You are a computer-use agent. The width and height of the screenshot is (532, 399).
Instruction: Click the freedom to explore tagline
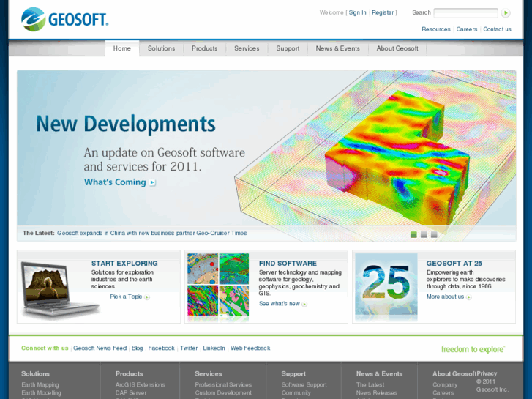(x=473, y=349)
